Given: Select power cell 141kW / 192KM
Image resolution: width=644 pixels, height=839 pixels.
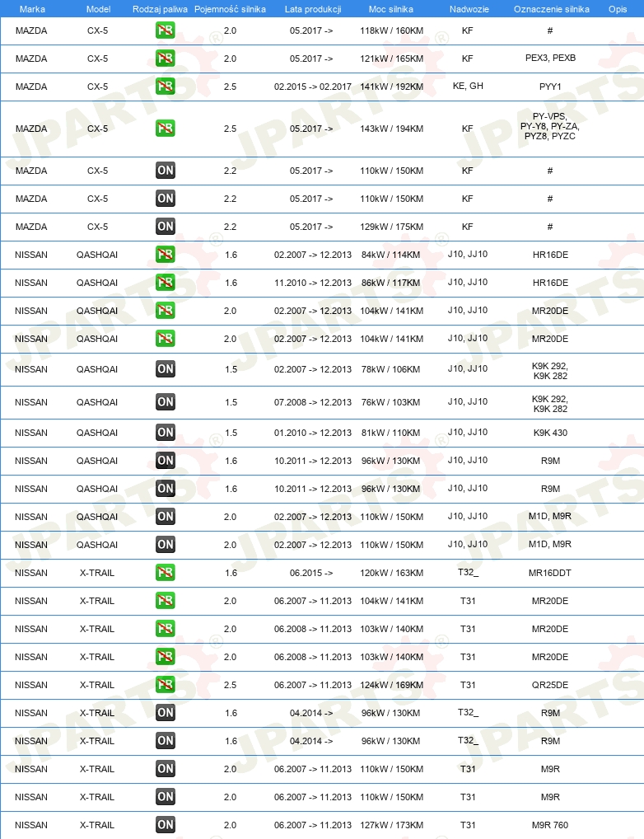Looking at the screenshot, I should [x=391, y=87].
